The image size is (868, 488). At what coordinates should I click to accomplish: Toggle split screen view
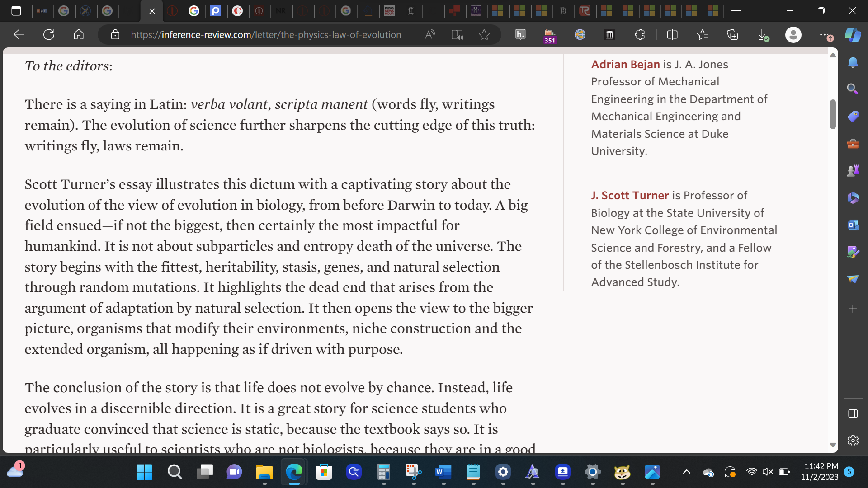pos(672,35)
